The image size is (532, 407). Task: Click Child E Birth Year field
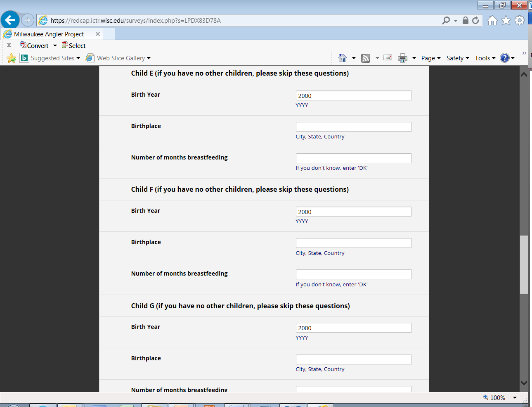[354, 95]
